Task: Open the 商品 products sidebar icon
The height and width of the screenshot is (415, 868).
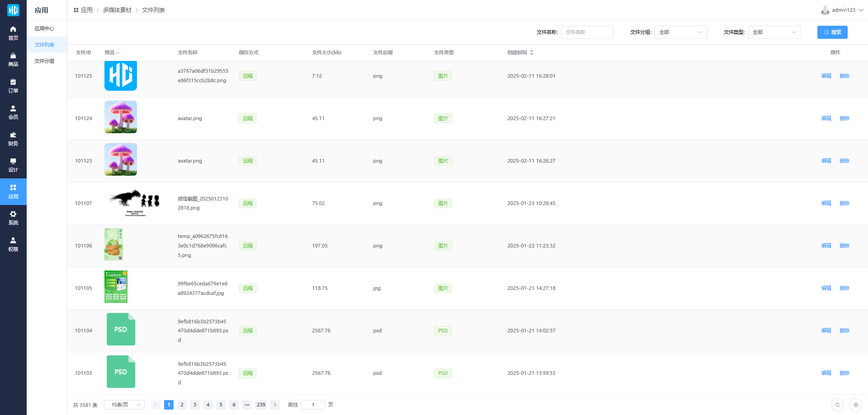Action: 13,59
